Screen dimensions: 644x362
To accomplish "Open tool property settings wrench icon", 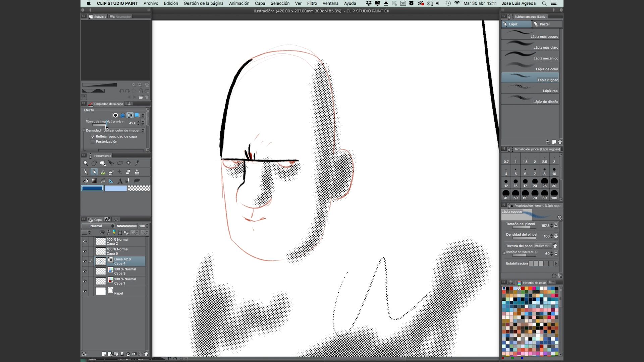I will click(x=560, y=276).
